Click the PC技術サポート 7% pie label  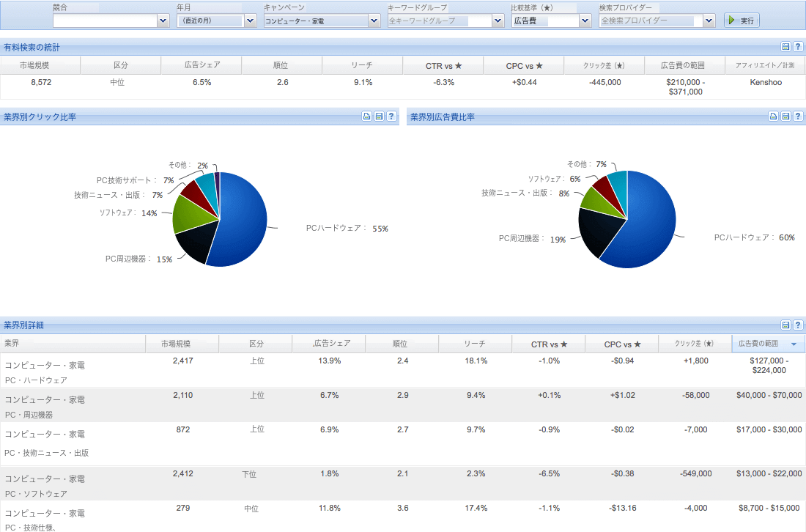pyautogui.click(x=136, y=180)
